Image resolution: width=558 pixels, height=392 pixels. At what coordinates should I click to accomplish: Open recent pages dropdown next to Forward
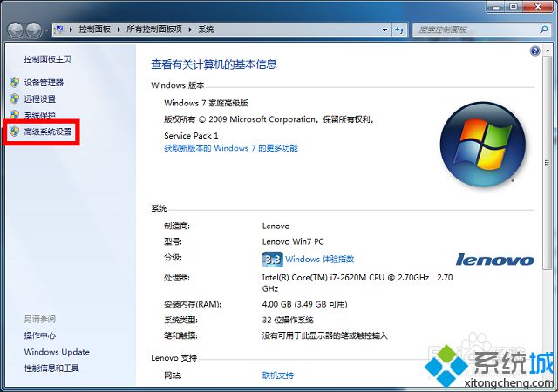click(x=46, y=30)
